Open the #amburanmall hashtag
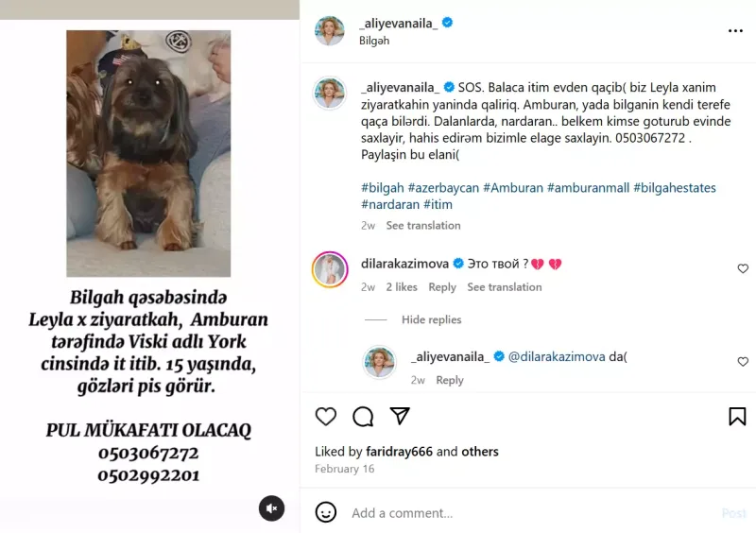 coord(588,188)
